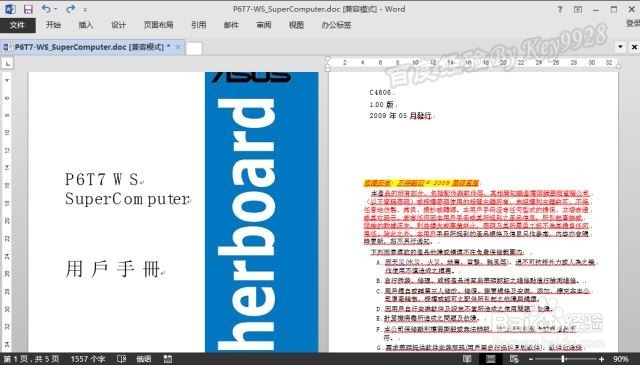Switch to the 设计 (Design) ribbon tab

click(118, 25)
